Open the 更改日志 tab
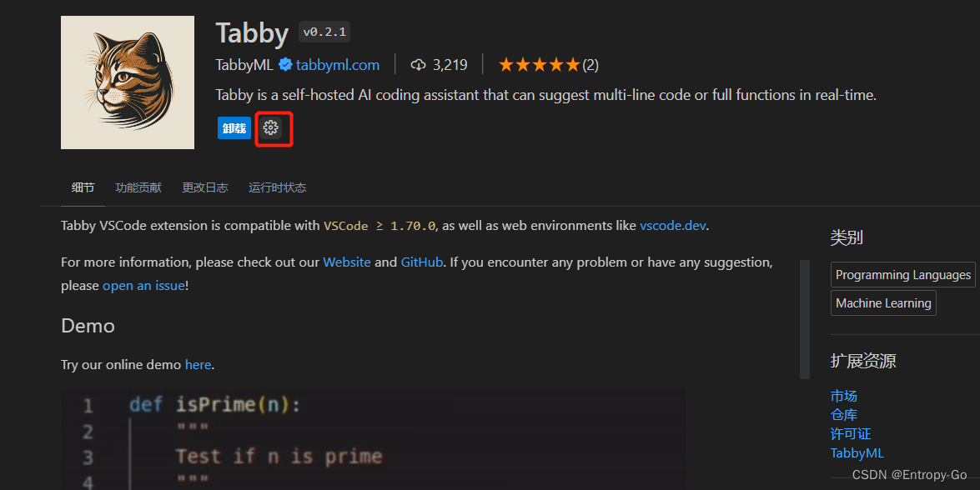 [204, 187]
